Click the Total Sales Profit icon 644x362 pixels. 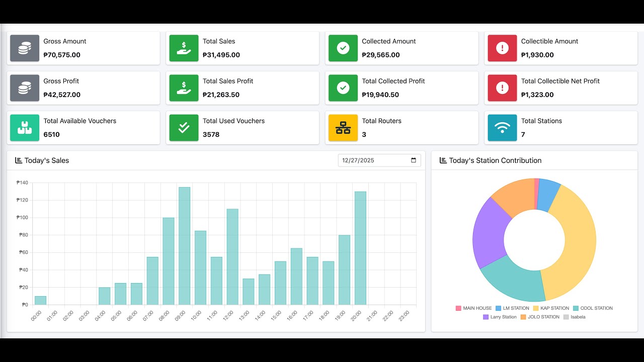tap(184, 88)
